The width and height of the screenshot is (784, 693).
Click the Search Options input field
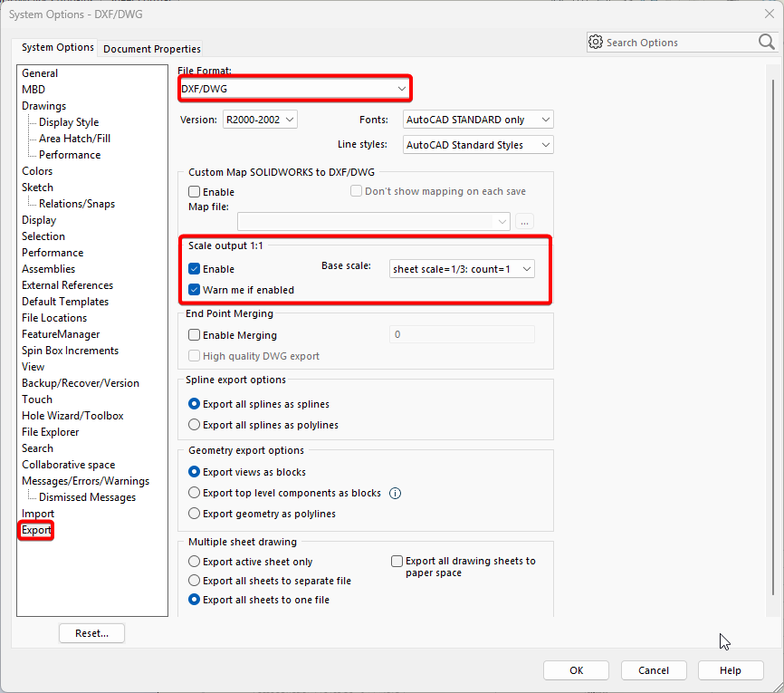point(680,43)
